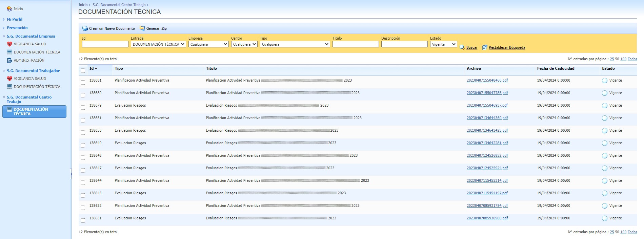Click the Generar .Zip icon
This screenshot has height=239, width=644.
click(142, 28)
